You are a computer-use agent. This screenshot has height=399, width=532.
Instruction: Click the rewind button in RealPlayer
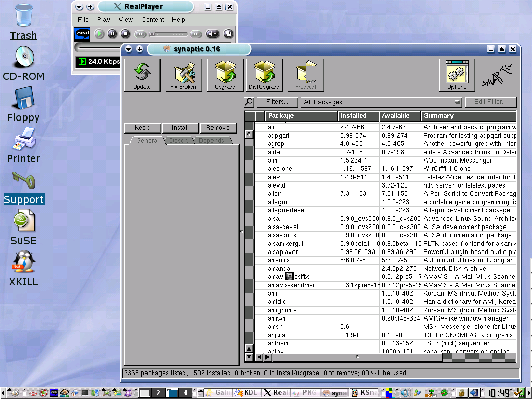click(140, 34)
